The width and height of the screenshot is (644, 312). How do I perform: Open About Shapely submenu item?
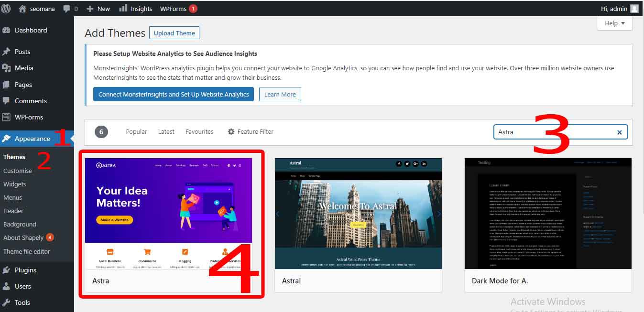click(23, 237)
